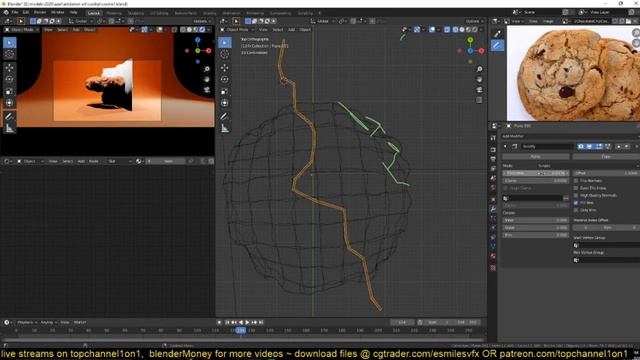The image size is (640, 360).
Task: Select the Measure tool in the wireframe viewport
Action: click(224, 128)
